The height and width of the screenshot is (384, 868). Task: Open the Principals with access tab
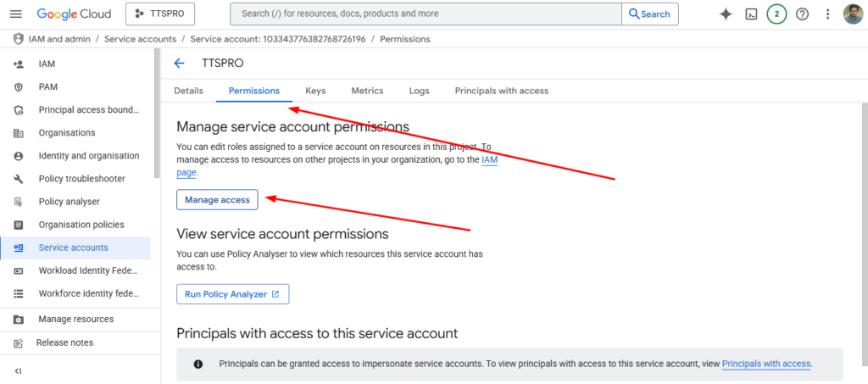click(x=501, y=91)
